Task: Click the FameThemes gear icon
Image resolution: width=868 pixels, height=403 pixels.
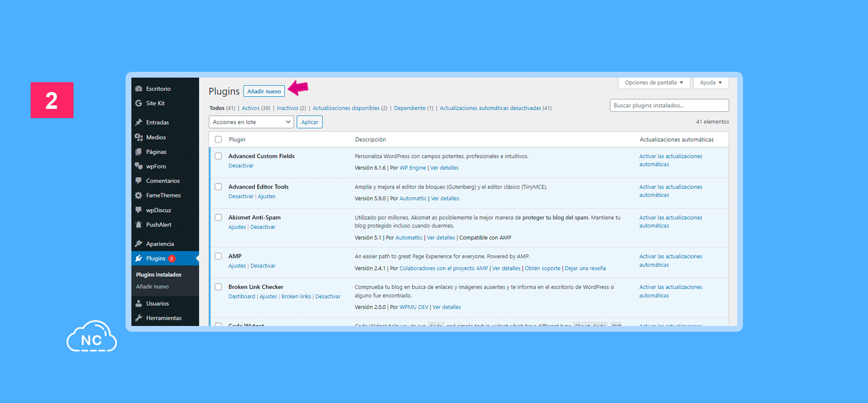Action: pyautogui.click(x=139, y=195)
